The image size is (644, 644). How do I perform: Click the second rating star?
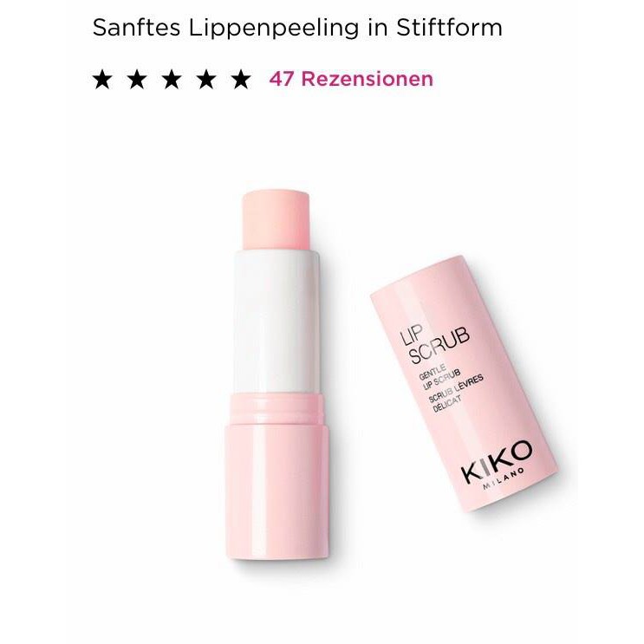click(x=137, y=79)
